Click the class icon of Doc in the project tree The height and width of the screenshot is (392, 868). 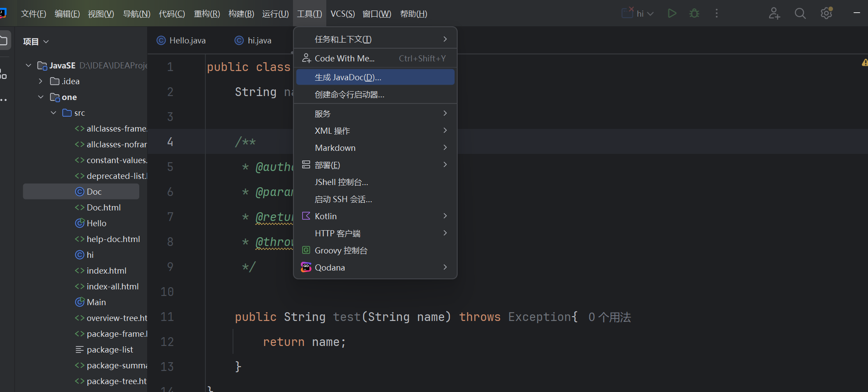pos(80,192)
